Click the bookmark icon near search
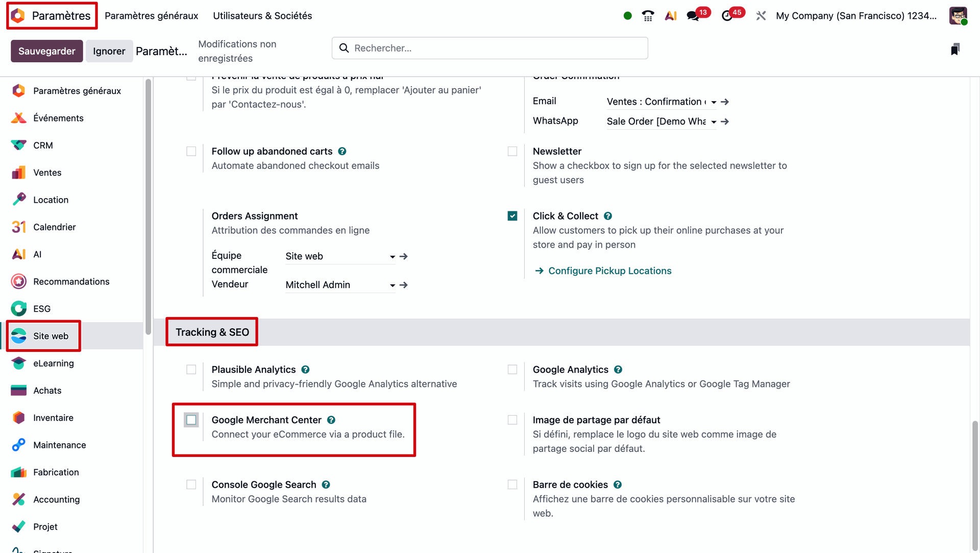The height and width of the screenshot is (553, 980). [x=955, y=49]
